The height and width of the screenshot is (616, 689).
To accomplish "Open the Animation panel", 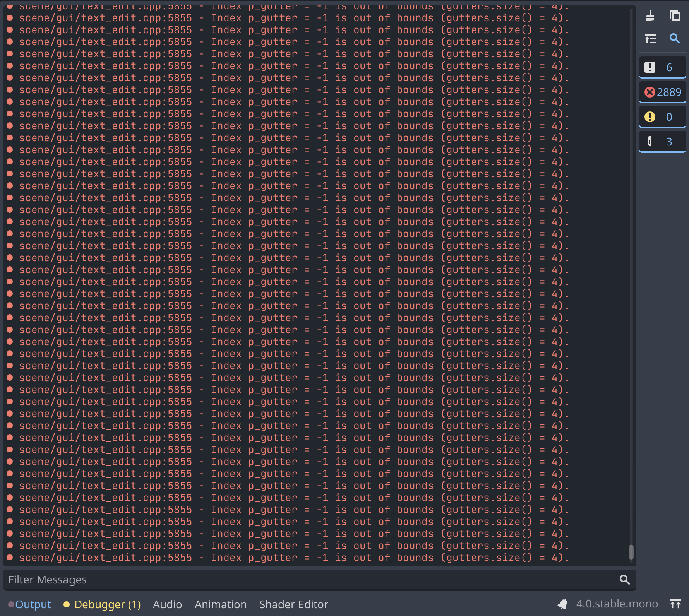I will pyautogui.click(x=220, y=604).
